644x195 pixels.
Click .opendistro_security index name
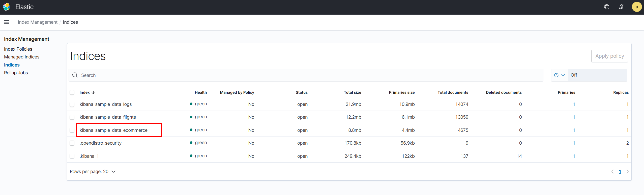pos(101,143)
